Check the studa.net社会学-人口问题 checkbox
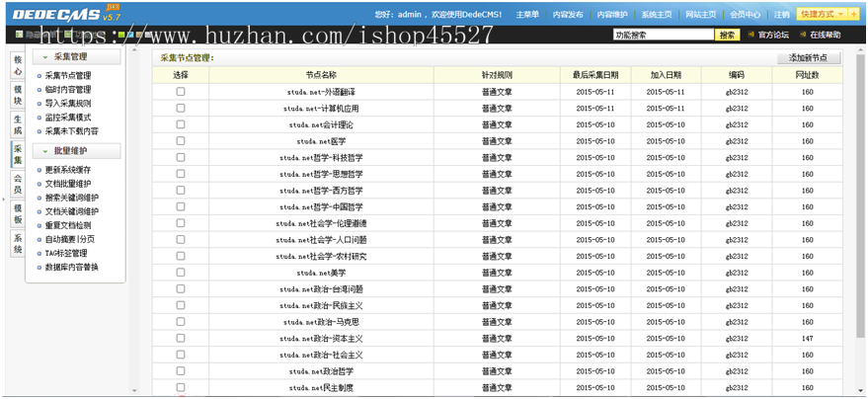This screenshot has width=868, height=399. 181,240
